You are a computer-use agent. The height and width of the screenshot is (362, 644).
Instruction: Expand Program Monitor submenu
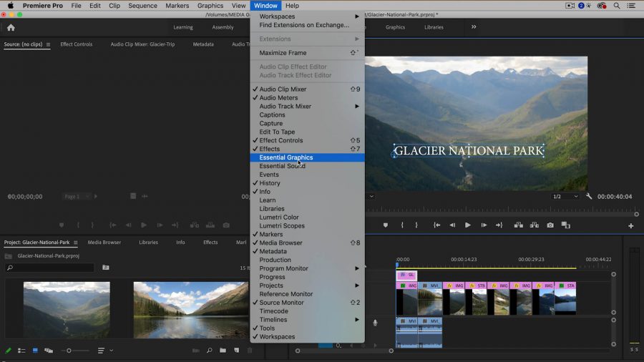pos(307,268)
